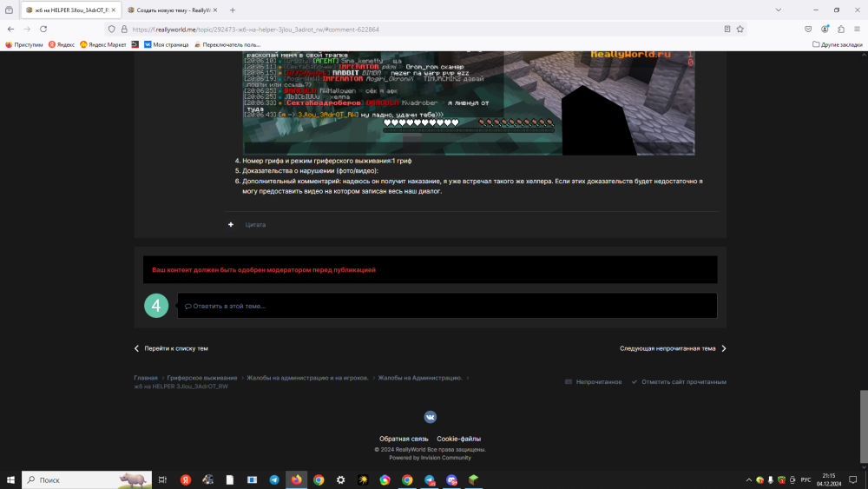Open the 'Обратная связь' footer link
The width and height of the screenshot is (868, 489).
(x=404, y=439)
